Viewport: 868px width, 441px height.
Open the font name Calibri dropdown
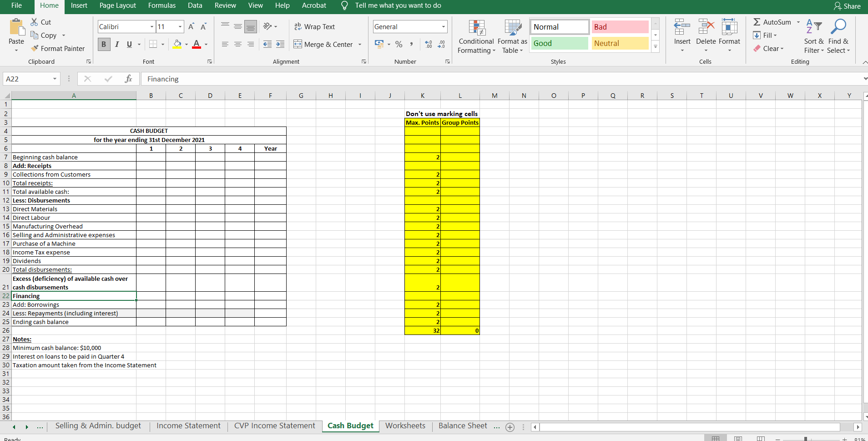coord(152,26)
